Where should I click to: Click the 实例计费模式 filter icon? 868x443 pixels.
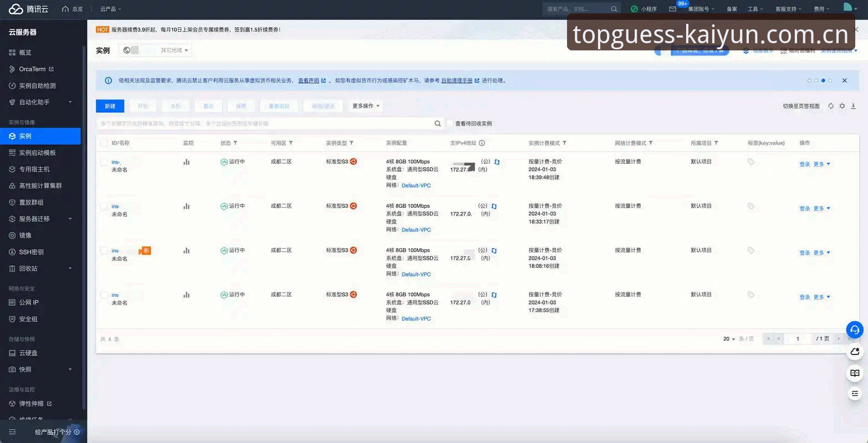click(564, 143)
